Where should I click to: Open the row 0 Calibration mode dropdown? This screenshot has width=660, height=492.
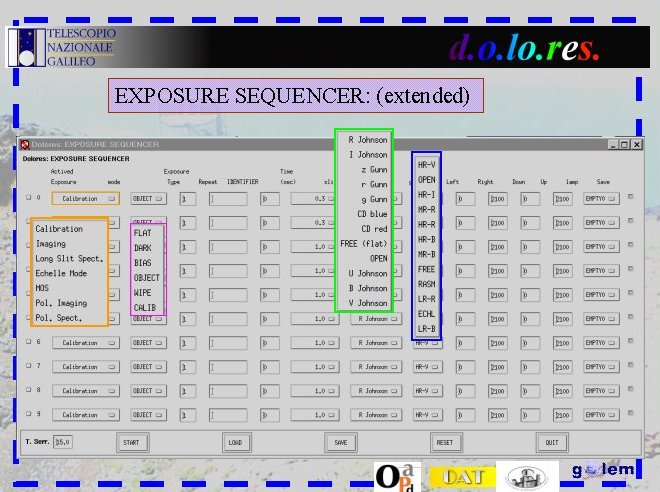coord(84,199)
